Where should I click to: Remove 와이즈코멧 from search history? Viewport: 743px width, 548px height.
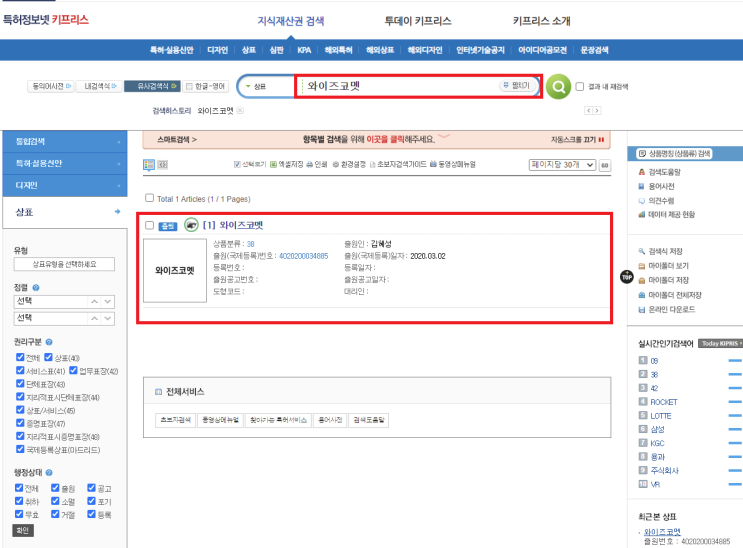pos(240,110)
